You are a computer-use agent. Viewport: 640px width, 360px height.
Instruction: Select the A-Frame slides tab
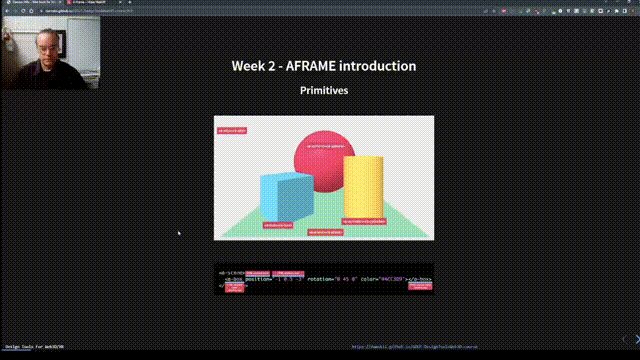[94, 2]
